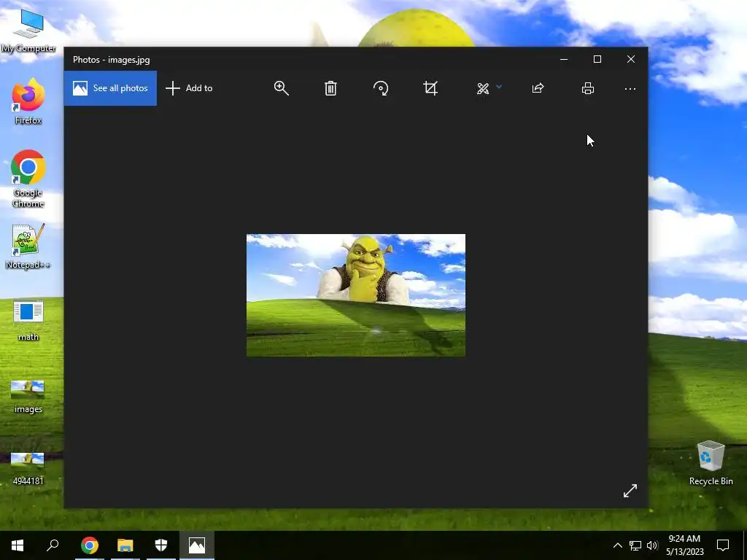Rotate the image with rotate icon
The width and height of the screenshot is (747, 560).
point(381,88)
